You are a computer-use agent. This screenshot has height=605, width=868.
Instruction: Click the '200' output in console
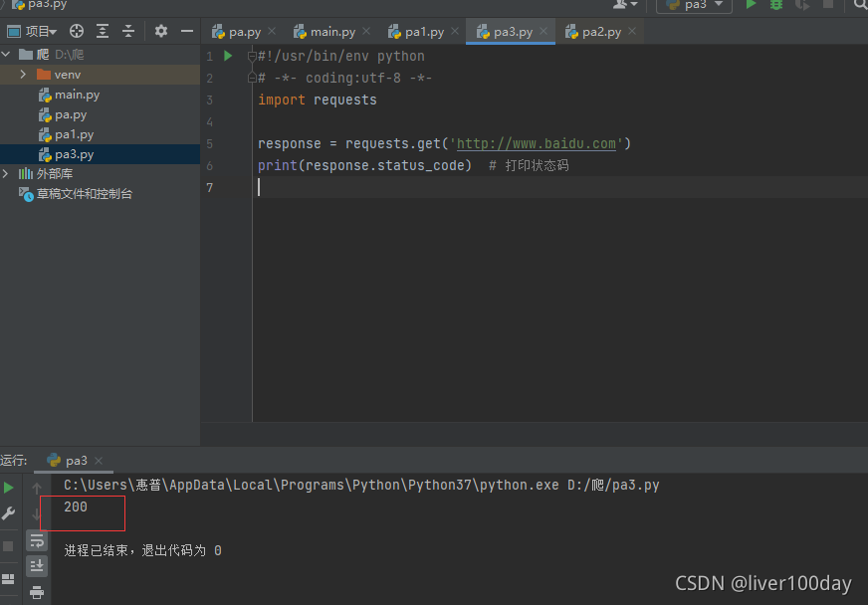(76, 507)
